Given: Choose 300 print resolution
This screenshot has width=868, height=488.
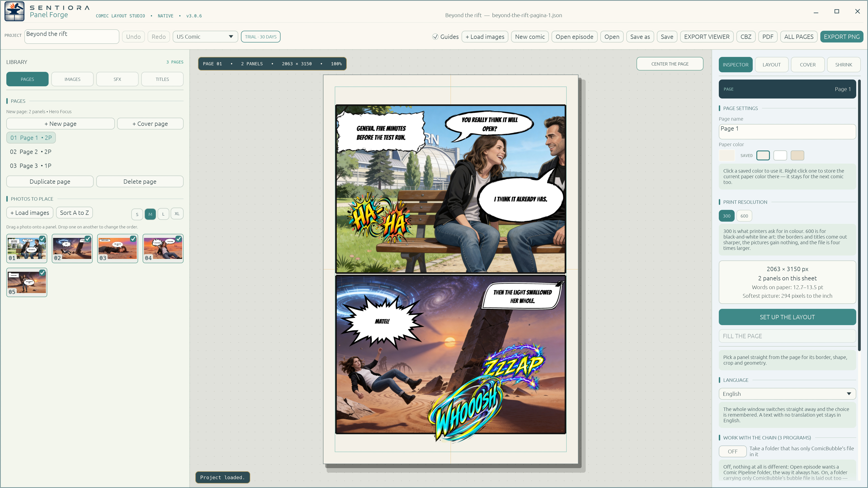Looking at the screenshot, I should (x=726, y=216).
